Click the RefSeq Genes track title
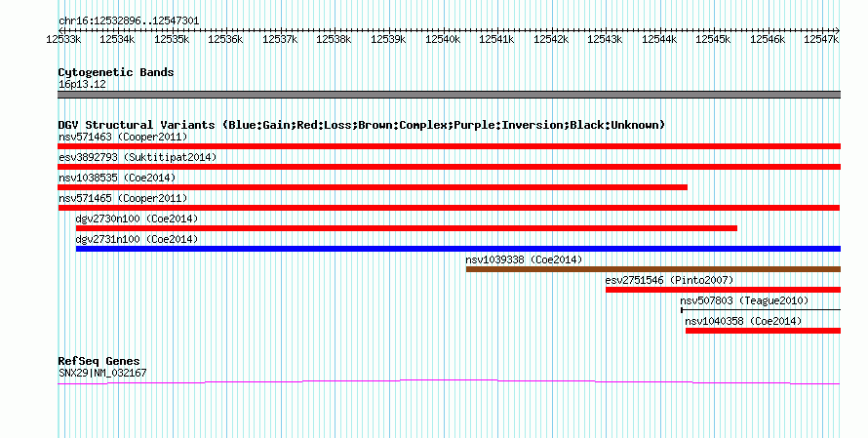 click(99, 361)
